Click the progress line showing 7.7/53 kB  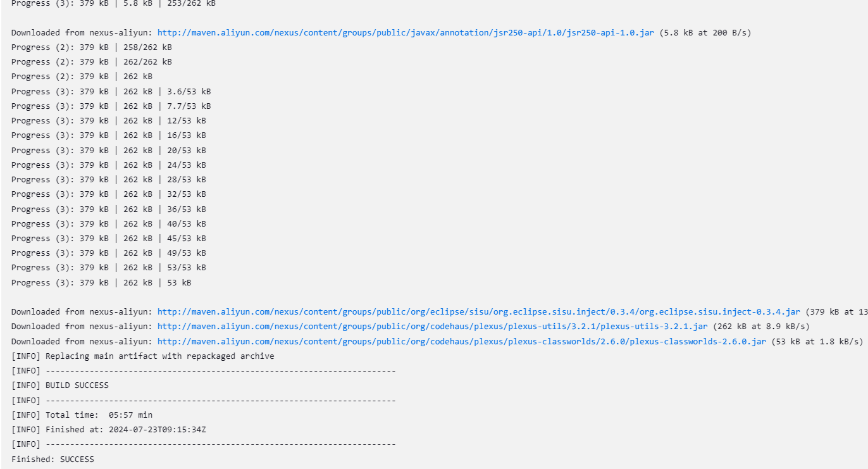point(111,106)
